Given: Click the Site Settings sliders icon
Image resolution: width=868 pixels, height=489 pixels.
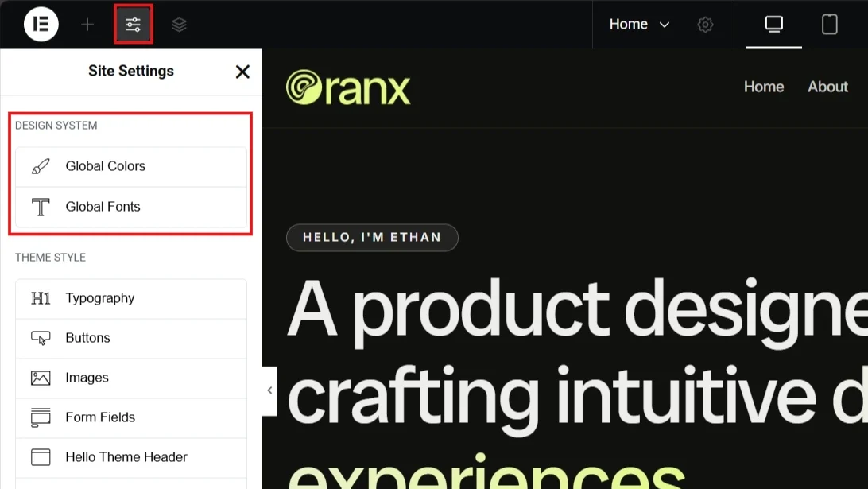Looking at the screenshot, I should coord(134,25).
